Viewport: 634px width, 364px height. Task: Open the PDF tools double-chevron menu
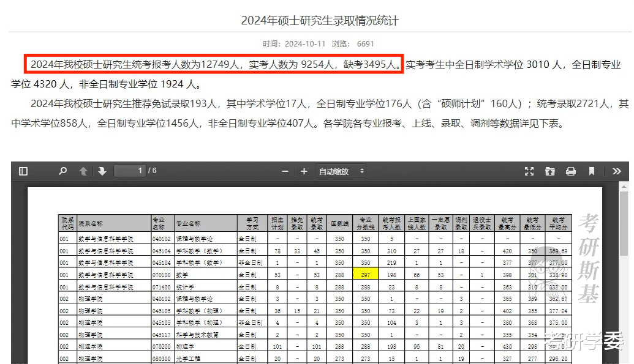pos(617,171)
